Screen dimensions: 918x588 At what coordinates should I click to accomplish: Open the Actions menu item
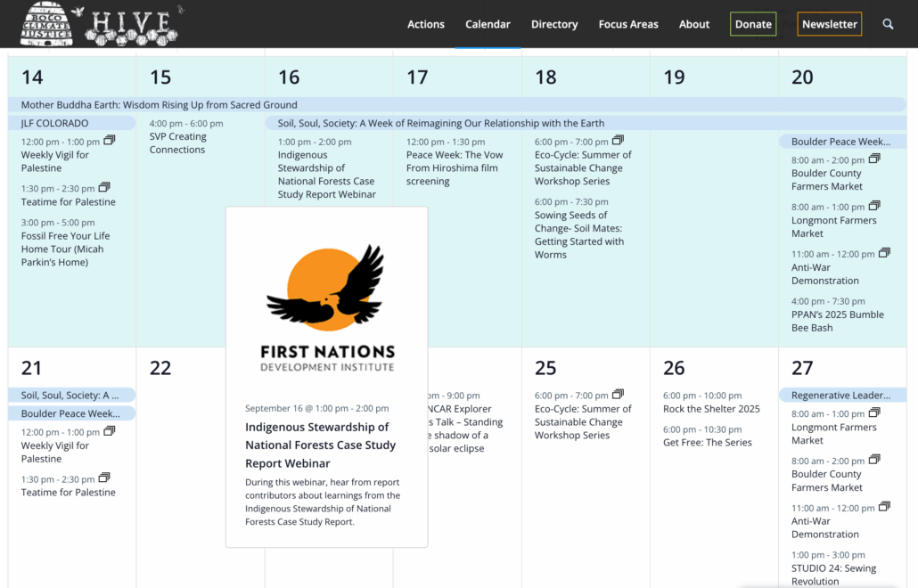[x=425, y=24]
